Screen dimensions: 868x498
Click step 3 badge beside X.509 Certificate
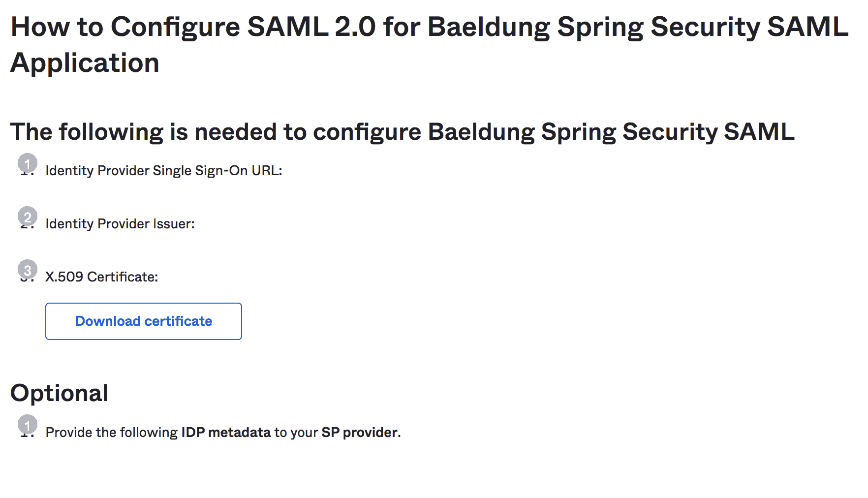click(28, 270)
